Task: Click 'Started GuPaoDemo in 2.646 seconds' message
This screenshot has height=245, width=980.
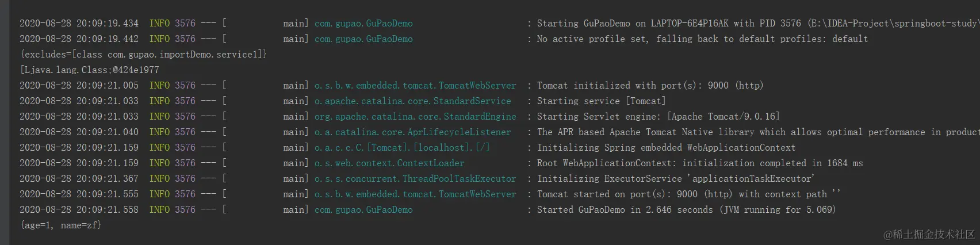Action: click(686, 210)
